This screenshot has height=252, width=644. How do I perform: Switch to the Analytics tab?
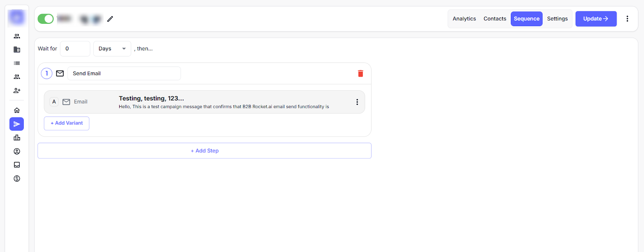click(464, 19)
